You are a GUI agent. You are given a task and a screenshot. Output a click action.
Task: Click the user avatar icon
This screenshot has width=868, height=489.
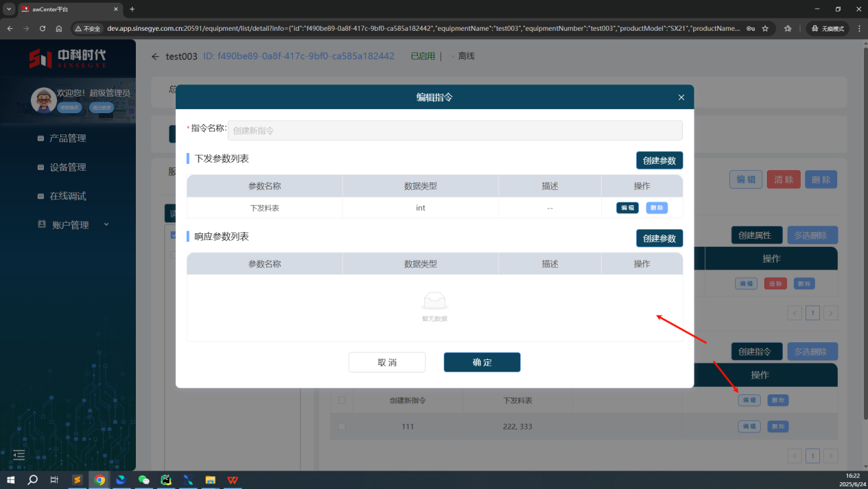[43, 100]
